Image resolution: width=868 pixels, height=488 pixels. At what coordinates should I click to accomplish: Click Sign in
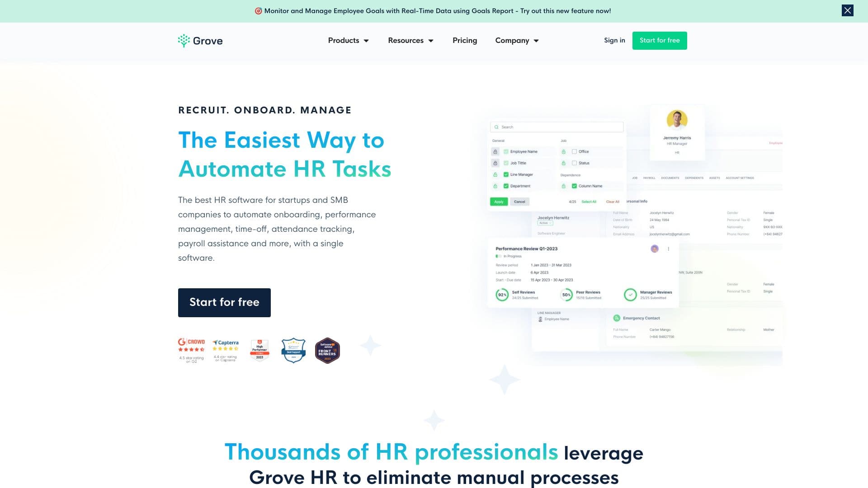click(x=614, y=40)
